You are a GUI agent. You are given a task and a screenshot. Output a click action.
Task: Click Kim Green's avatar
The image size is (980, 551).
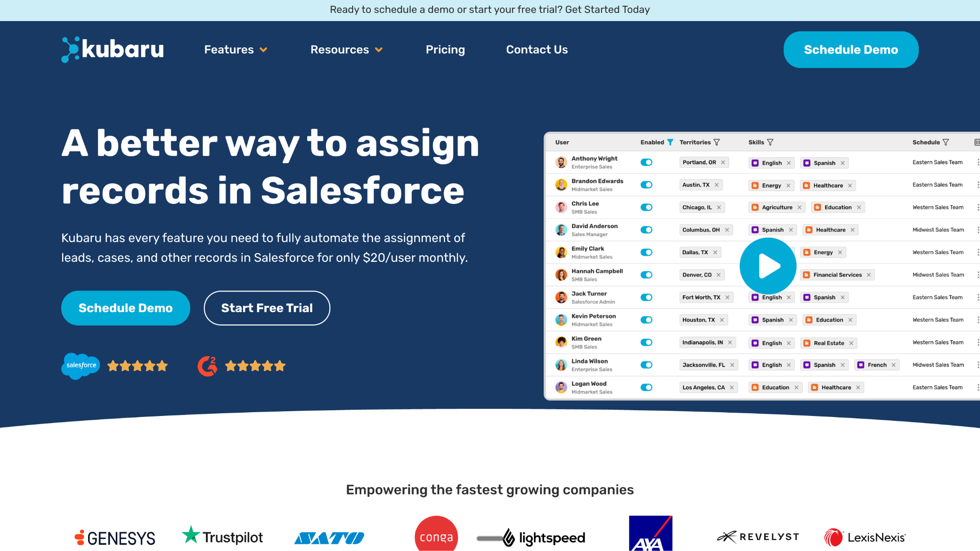click(x=561, y=342)
